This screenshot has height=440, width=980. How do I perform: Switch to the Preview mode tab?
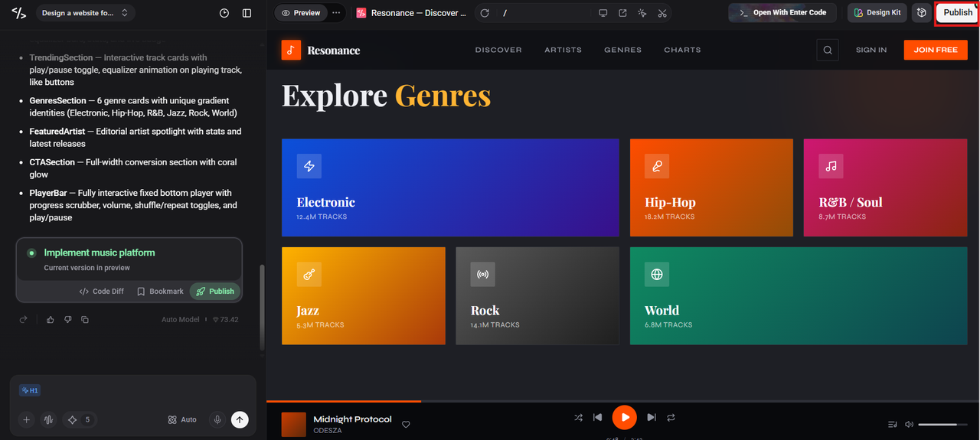301,13
